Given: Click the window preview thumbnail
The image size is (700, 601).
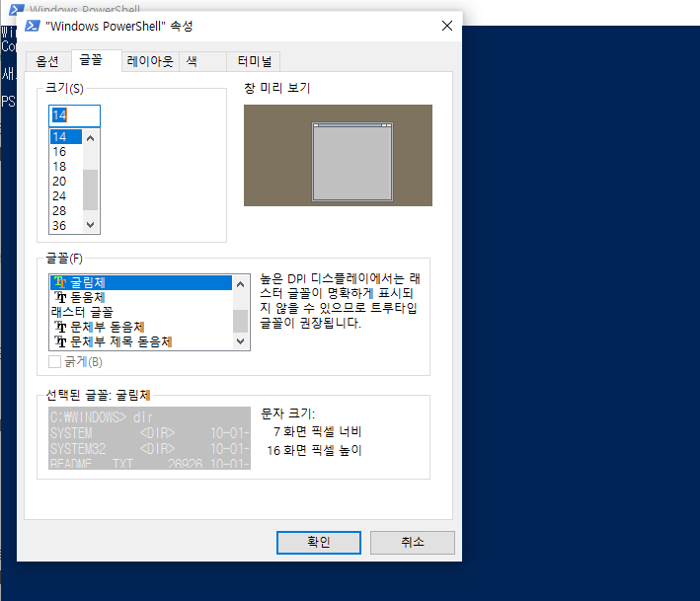Looking at the screenshot, I should [338, 155].
